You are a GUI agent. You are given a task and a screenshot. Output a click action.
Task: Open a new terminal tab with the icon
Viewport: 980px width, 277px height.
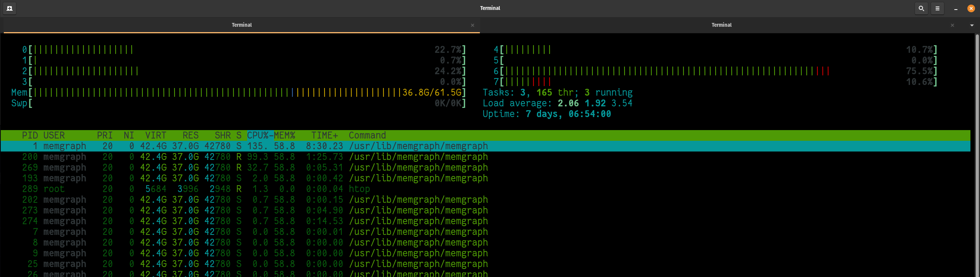point(10,8)
